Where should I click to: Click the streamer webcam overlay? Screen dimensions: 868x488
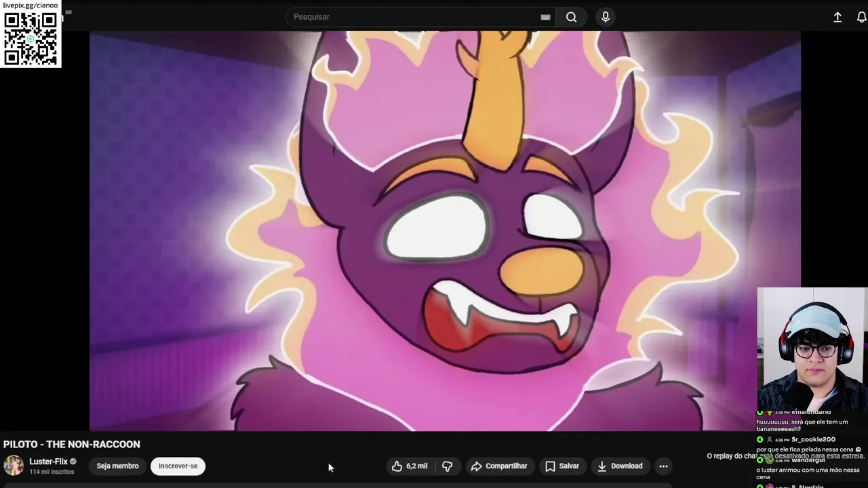click(x=812, y=349)
